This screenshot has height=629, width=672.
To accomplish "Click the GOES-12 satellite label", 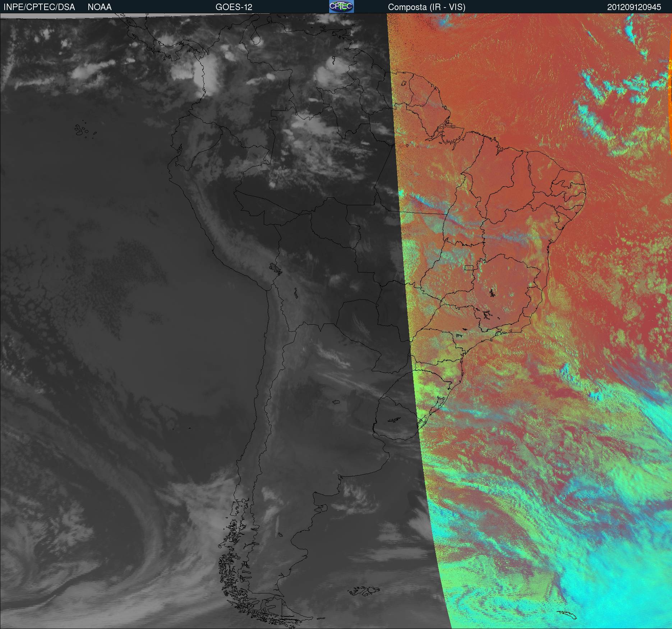I will [x=234, y=7].
